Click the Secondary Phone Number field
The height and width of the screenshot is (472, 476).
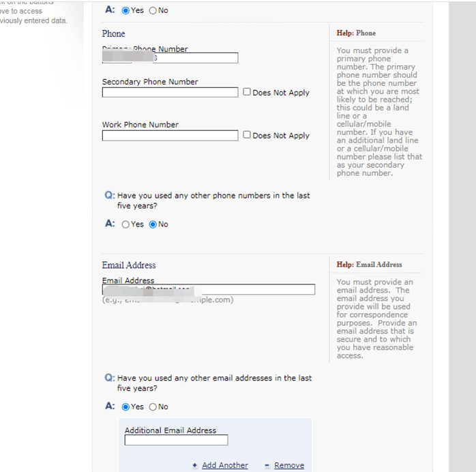tap(170, 92)
